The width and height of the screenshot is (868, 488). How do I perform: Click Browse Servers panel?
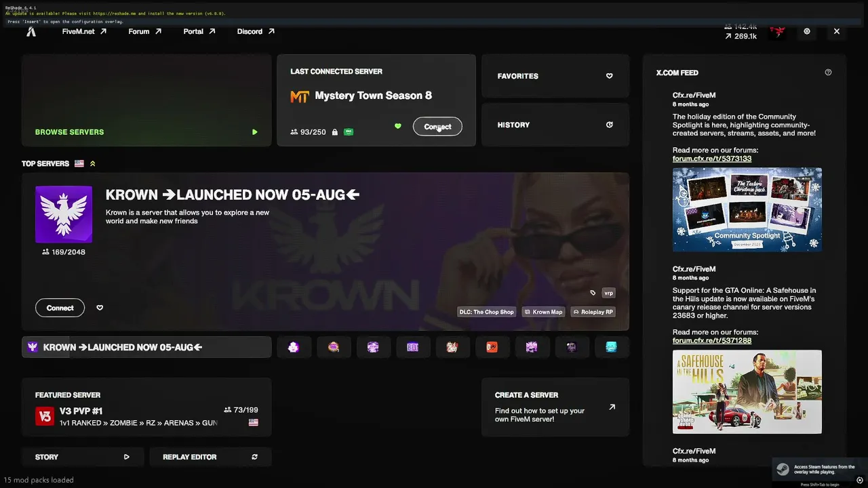pyautogui.click(x=146, y=100)
